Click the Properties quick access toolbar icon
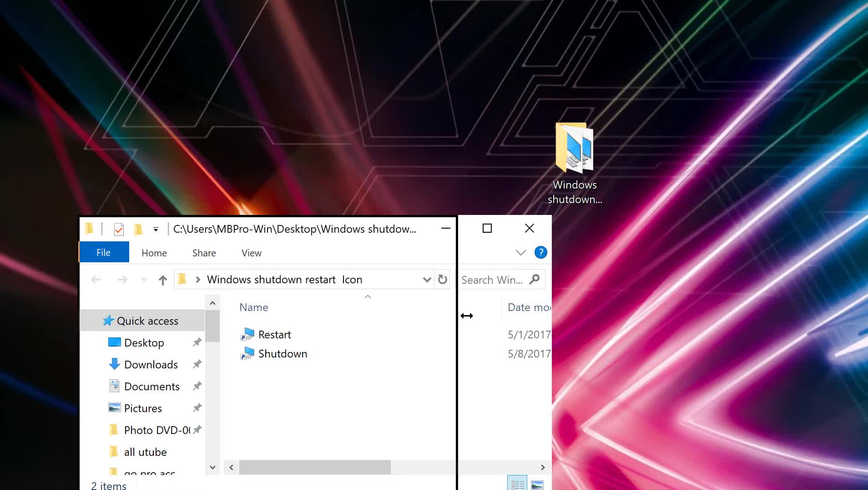The width and height of the screenshot is (868, 490). point(119,229)
